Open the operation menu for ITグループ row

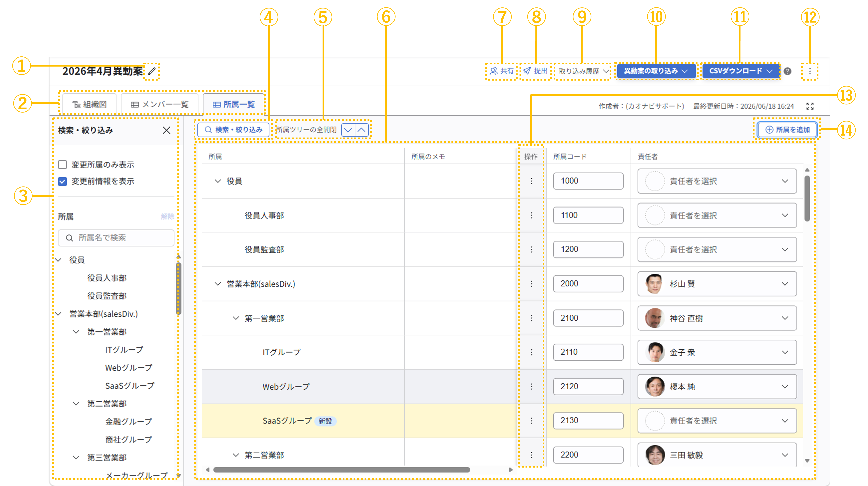[x=531, y=352]
